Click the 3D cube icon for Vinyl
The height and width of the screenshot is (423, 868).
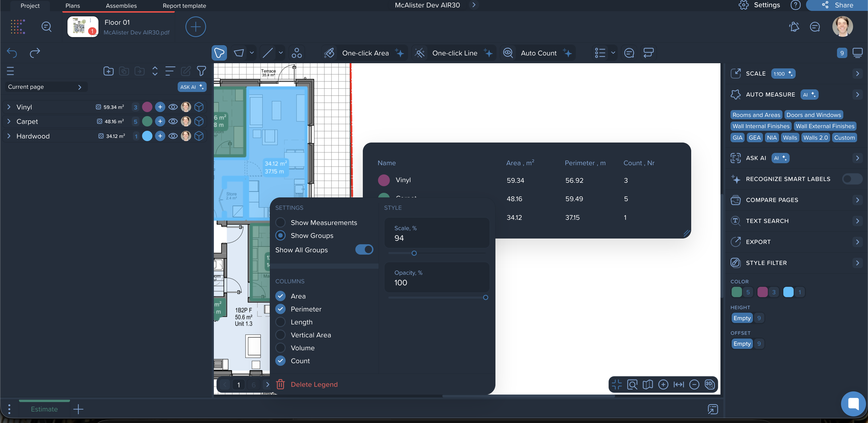point(199,107)
